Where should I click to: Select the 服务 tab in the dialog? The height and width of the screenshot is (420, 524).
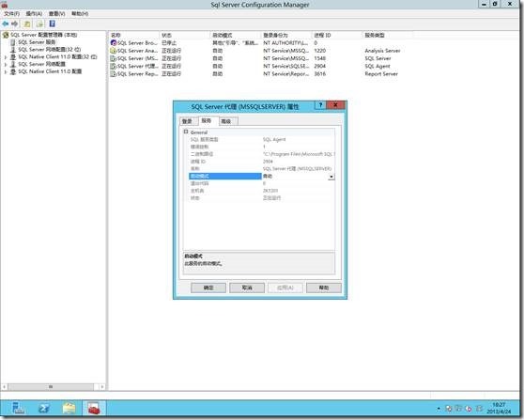(x=207, y=120)
